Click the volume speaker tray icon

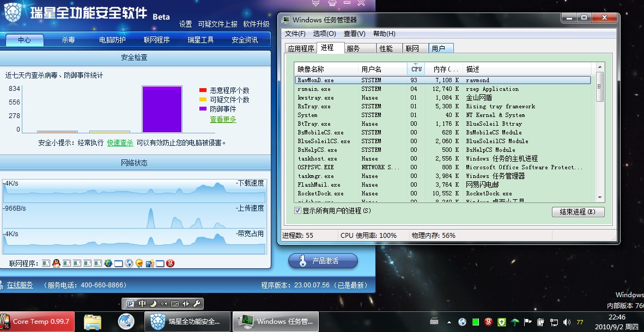(567, 322)
